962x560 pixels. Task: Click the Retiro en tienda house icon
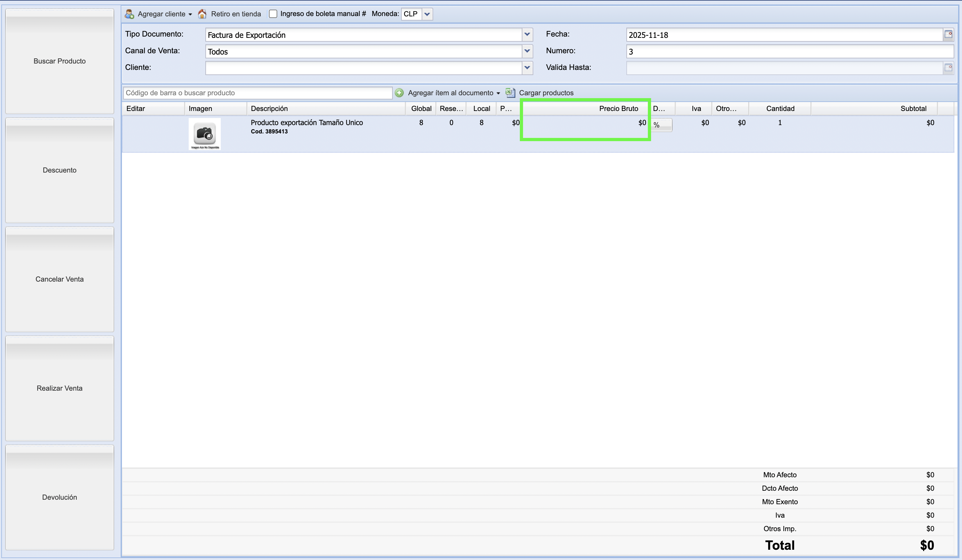(x=202, y=14)
